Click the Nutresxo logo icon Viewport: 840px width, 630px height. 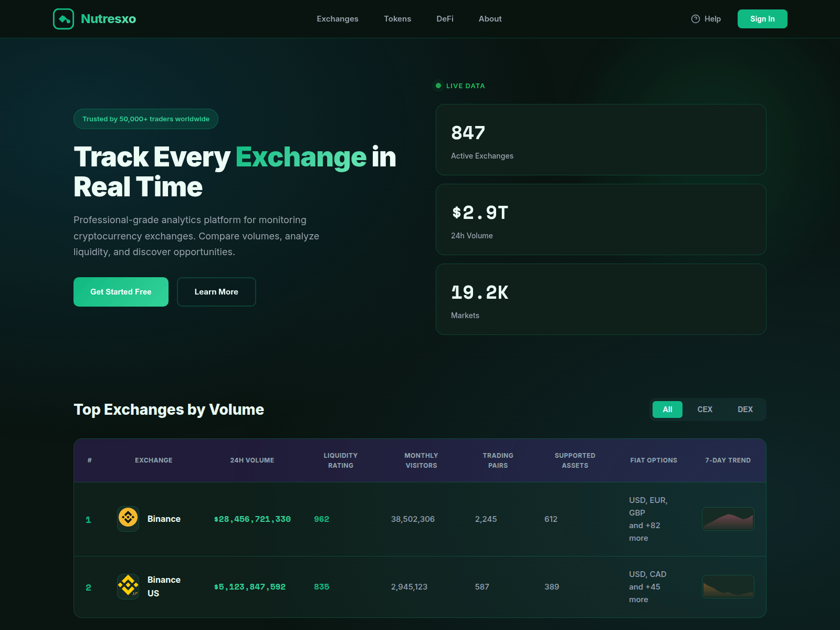tap(64, 19)
